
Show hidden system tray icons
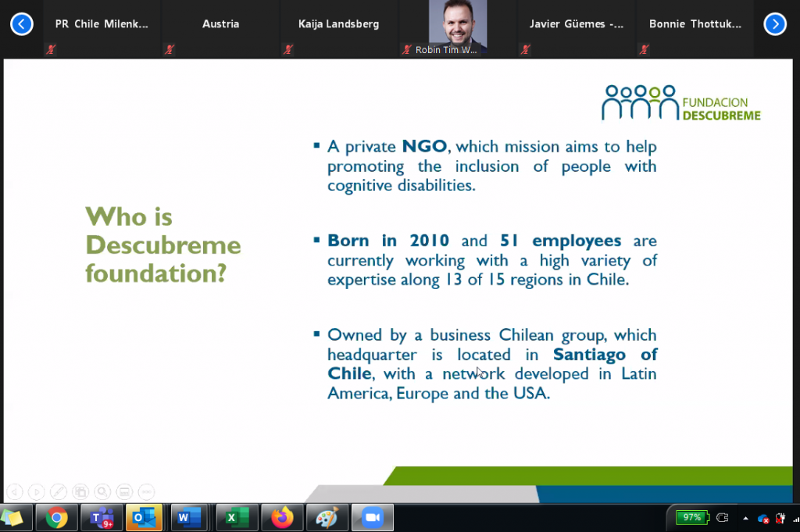coord(746,518)
